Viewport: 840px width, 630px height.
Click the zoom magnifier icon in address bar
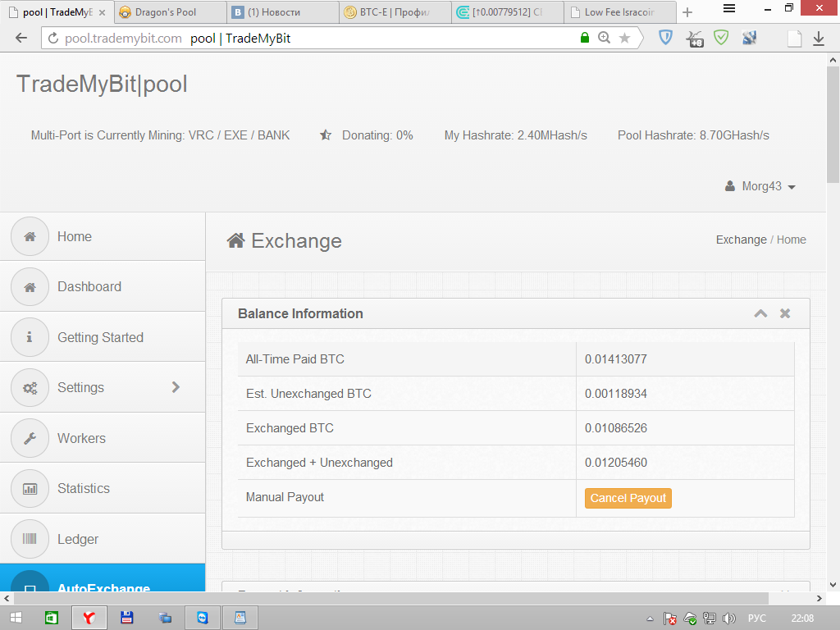click(x=605, y=38)
